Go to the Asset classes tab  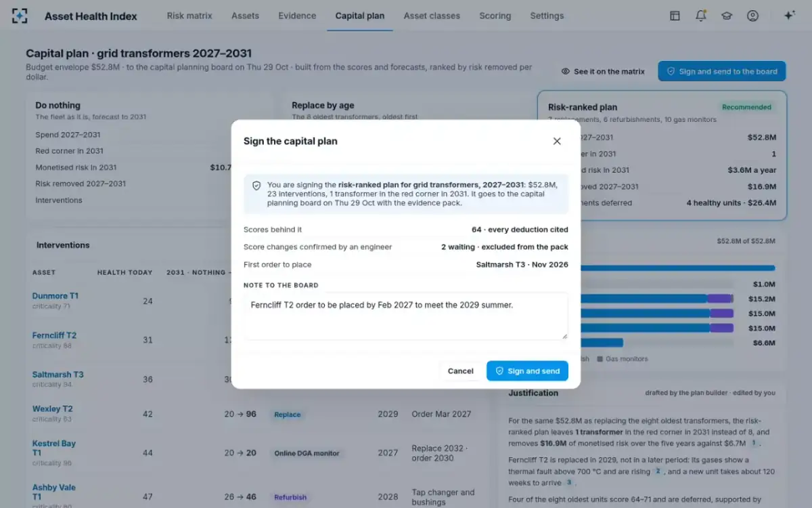click(x=432, y=16)
